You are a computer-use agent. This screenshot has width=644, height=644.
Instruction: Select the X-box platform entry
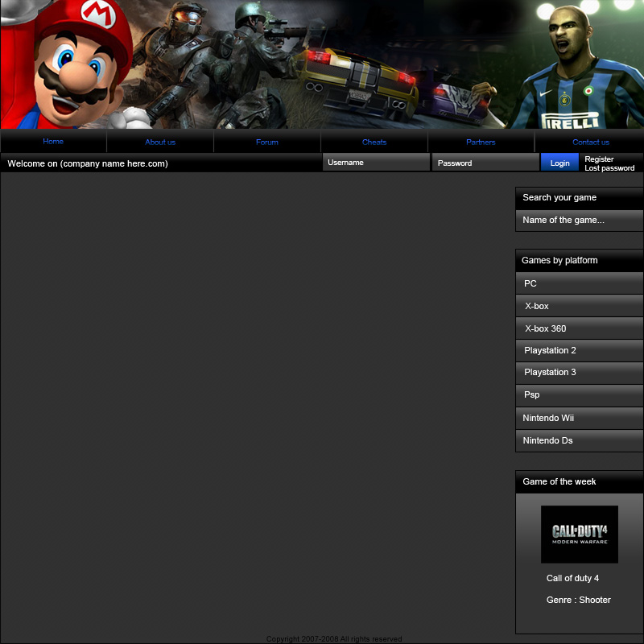(579, 306)
